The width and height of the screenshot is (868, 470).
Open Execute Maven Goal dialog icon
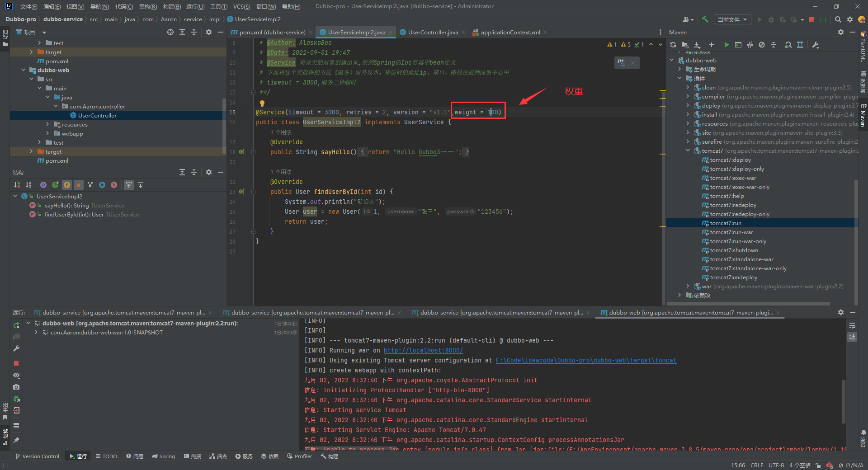tap(738, 45)
